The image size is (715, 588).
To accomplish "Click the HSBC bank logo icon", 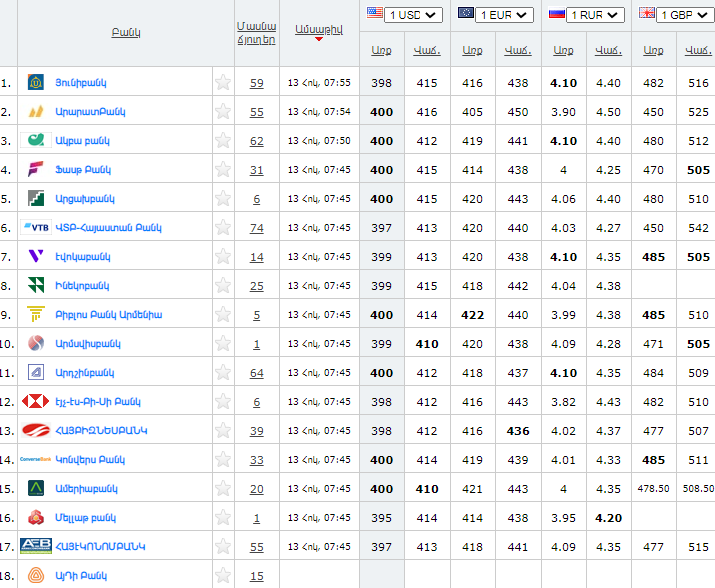I will click(x=36, y=401).
